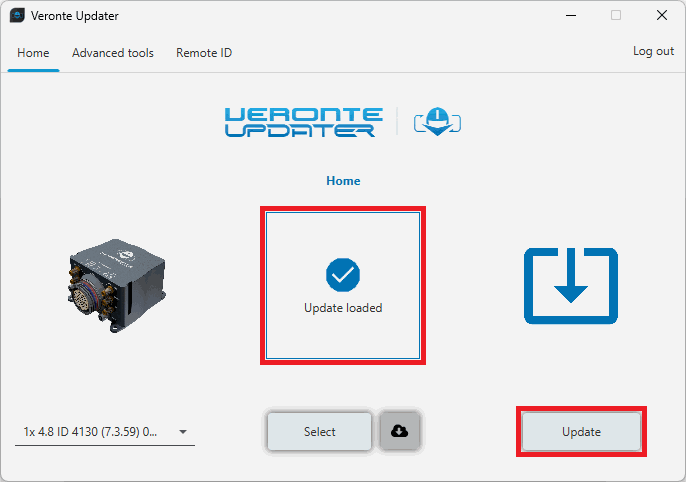Log out of Veronte Updater
Viewport: 686px width, 482px height.
tap(653, 51)
